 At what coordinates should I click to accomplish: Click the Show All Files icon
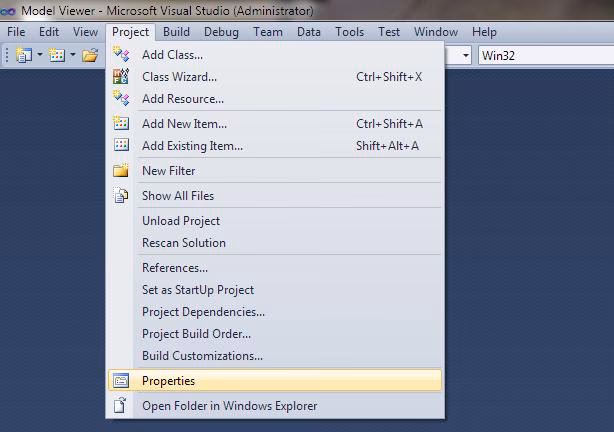click(x=121, y=195)
